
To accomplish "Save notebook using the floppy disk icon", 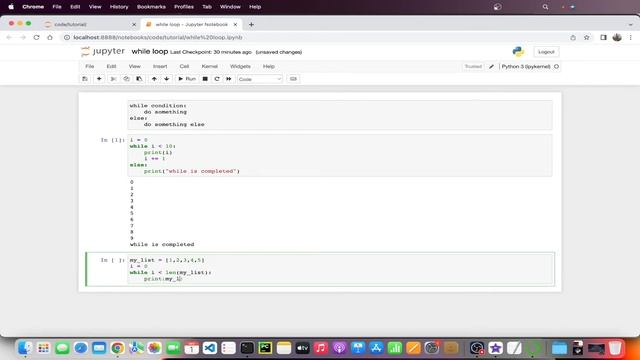I will point(85,79).
